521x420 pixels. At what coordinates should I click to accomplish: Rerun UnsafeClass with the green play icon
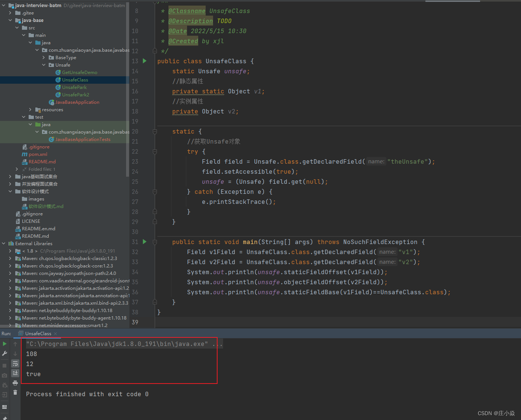pos(4,344)
